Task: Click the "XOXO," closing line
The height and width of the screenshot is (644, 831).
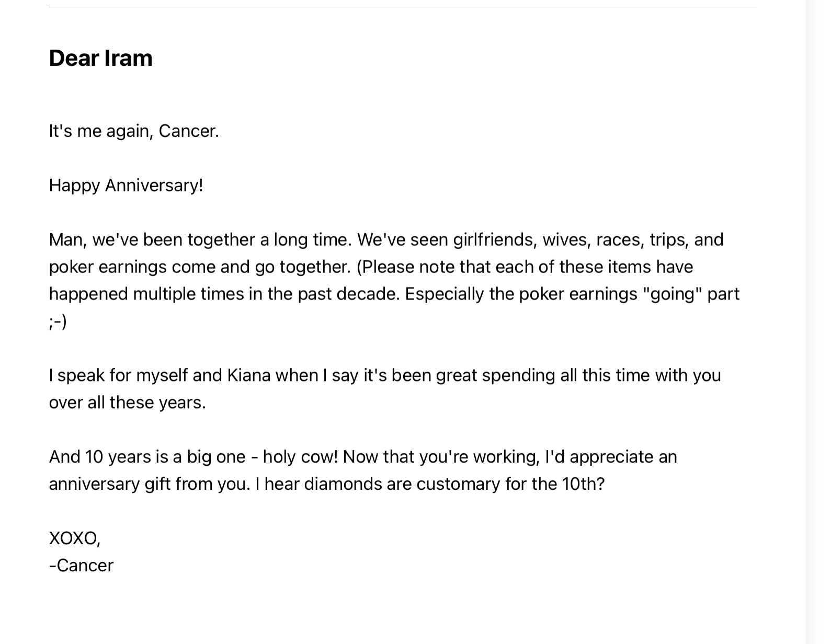Action: (x=75, y=538)
